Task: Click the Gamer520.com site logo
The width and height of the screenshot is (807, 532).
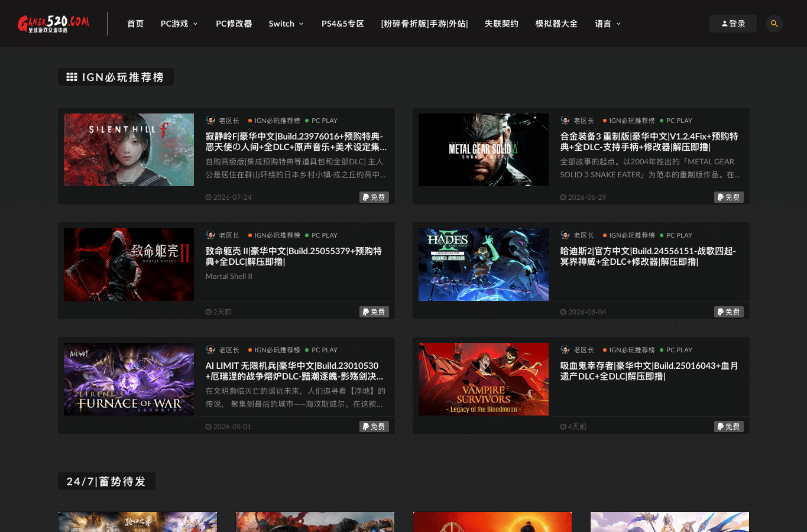Action: (x=53, y=24)
